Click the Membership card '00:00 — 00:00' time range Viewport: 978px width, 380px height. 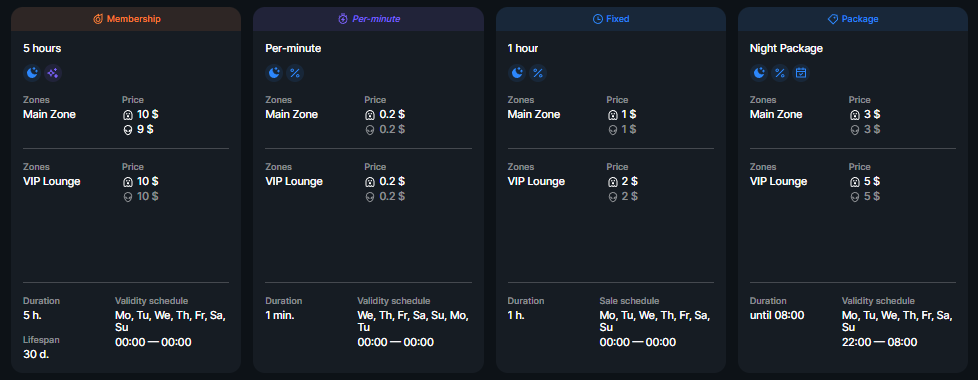[x=153, y=343]
